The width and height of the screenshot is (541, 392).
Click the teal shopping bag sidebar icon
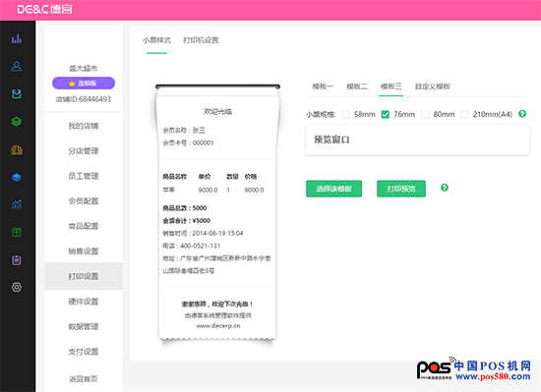16,93
